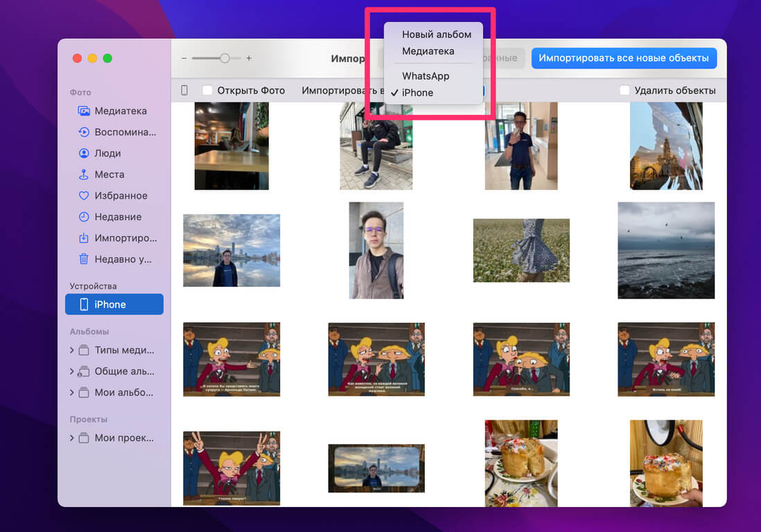Select the stormy sea photo thumbnail
Viewport: 761px width, 532px height.
[x=665, y=250]
